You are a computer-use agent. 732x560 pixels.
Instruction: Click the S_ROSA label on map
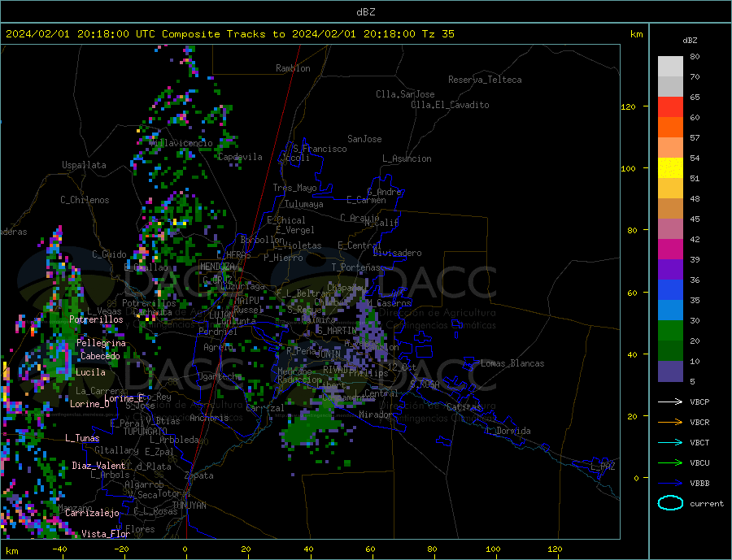pos(425,384)
